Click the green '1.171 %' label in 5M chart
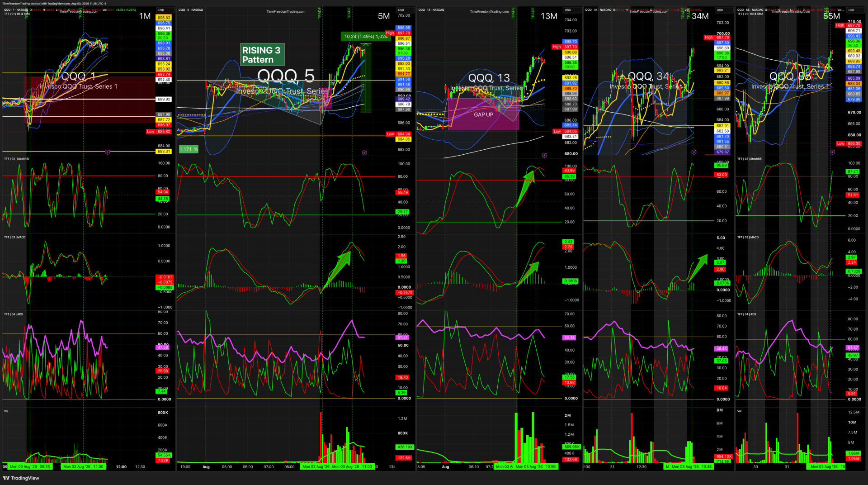868x485 pixels. coord(189,149)
